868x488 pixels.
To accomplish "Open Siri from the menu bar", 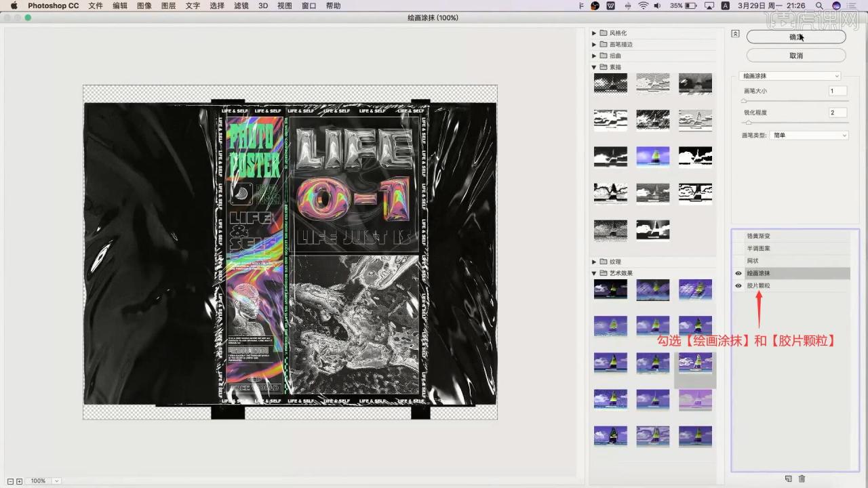I will click(836, 5).
